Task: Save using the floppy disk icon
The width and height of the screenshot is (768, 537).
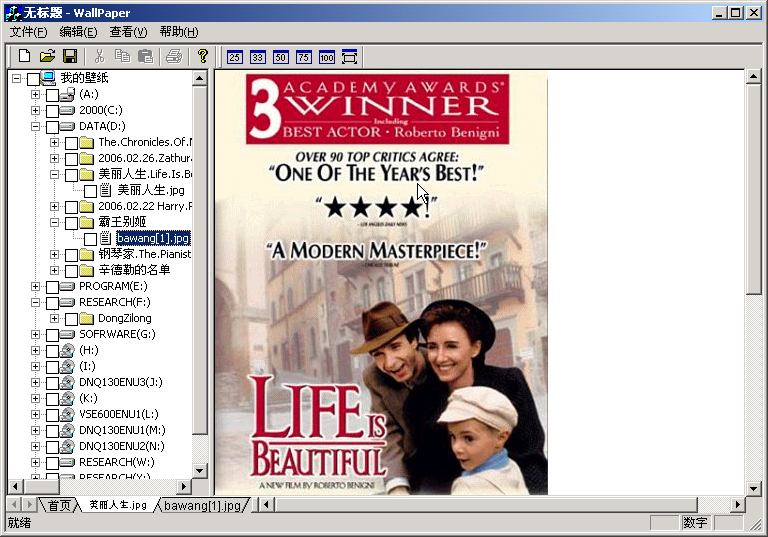Action: tap(70, 56)
